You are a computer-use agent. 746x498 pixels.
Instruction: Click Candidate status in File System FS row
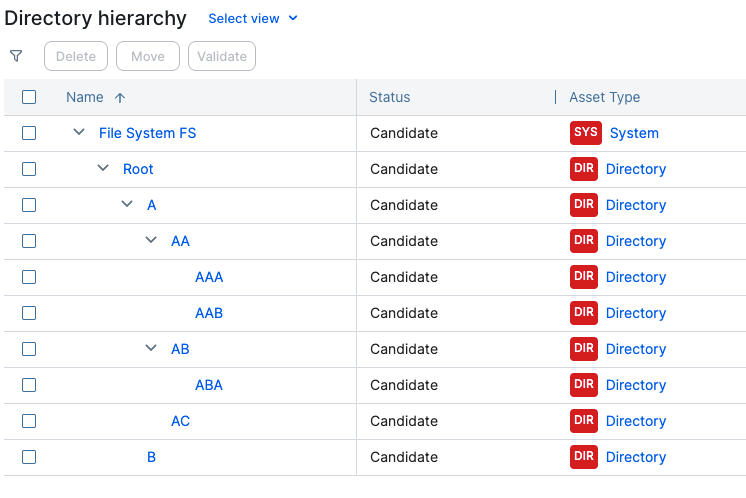(x=404, y=133)
